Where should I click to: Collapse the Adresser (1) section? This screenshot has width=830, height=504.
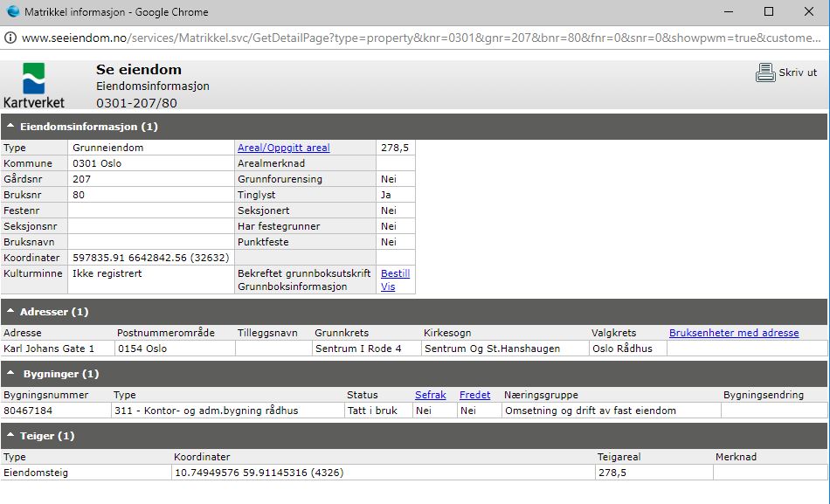coord(10,312)
